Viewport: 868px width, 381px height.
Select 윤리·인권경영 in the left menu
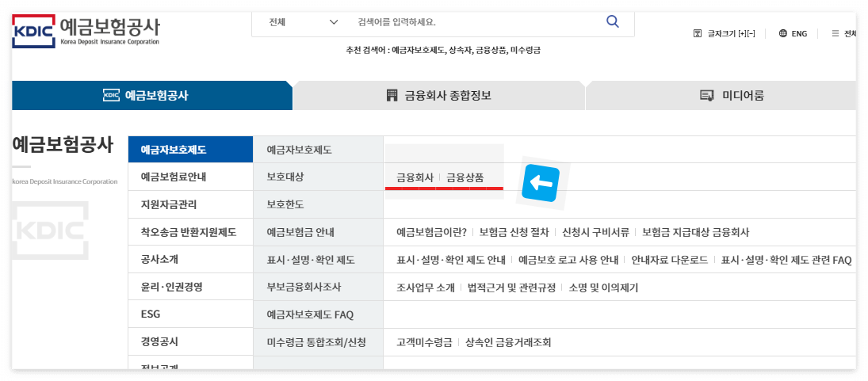pos(190,287)
